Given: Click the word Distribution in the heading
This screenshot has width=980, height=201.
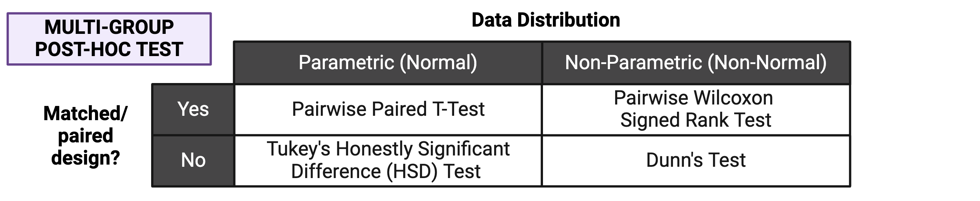Looking at the screenshot, I should [568, 20].
